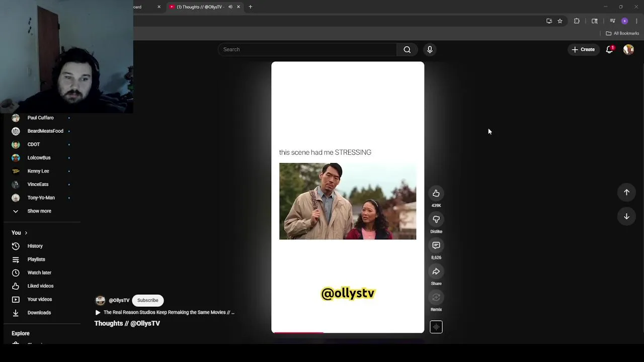The width and height of the screenshot is (644, 362).
Task: Click the Thoughts // @OllysTV title text
Action: pos(127,323)
